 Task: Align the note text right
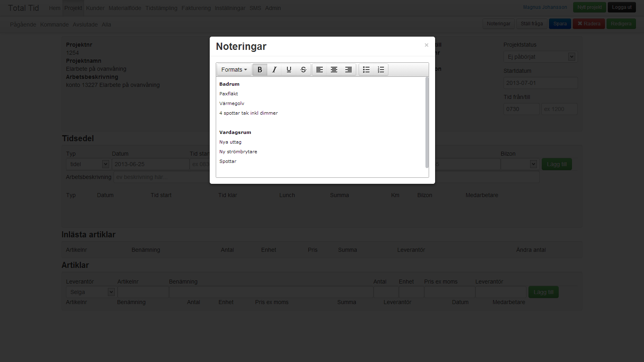tap(349, 70)
